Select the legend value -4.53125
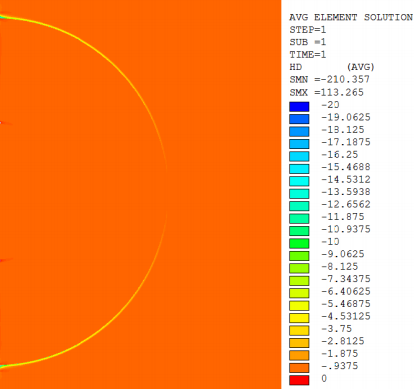The height and width of the screenshot is (389, 414). pos(346,316)
